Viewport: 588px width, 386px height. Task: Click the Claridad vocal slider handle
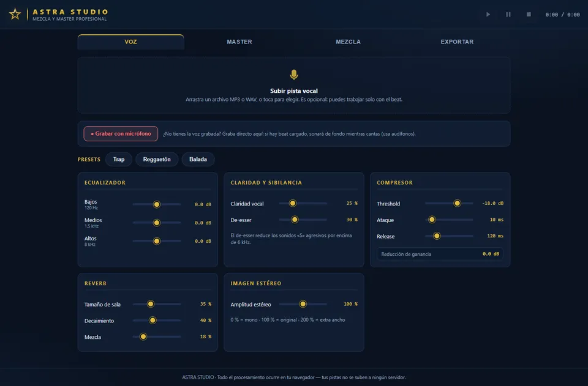293,203
